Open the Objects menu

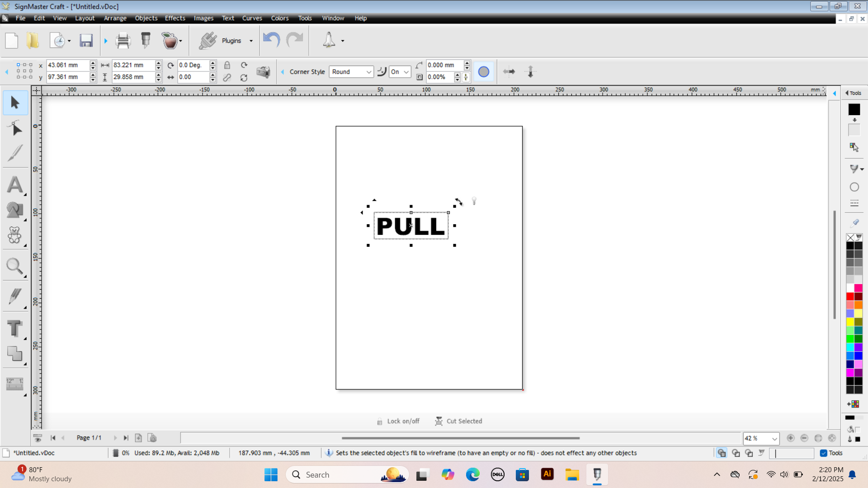146,18
